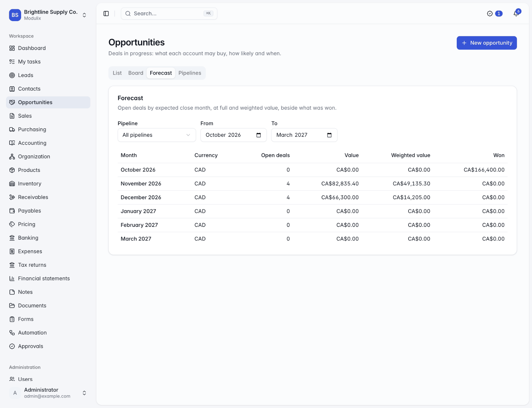Click the Documents folder icon

coord(12,306)
